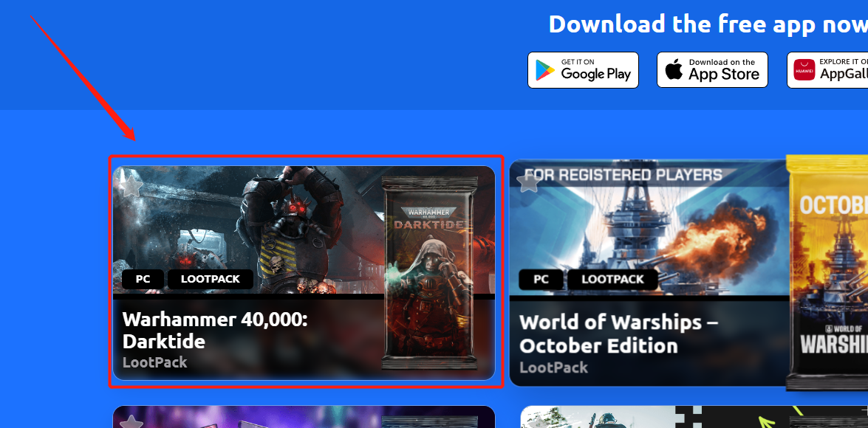Click PC tag on World of Warships card
The width and height of the screenshot is (868, 428).
point(541,279)
